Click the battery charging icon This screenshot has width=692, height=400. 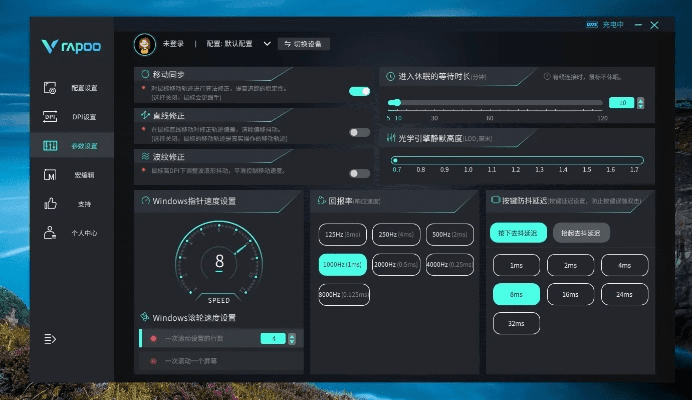pyautogui.click(x=592, y=25)
